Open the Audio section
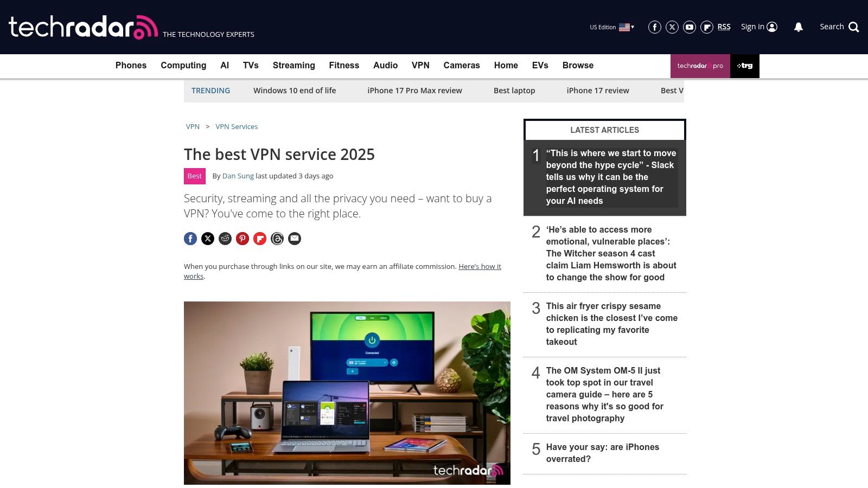The width and height of the screenshot is (868, 488). coord(385,66)
